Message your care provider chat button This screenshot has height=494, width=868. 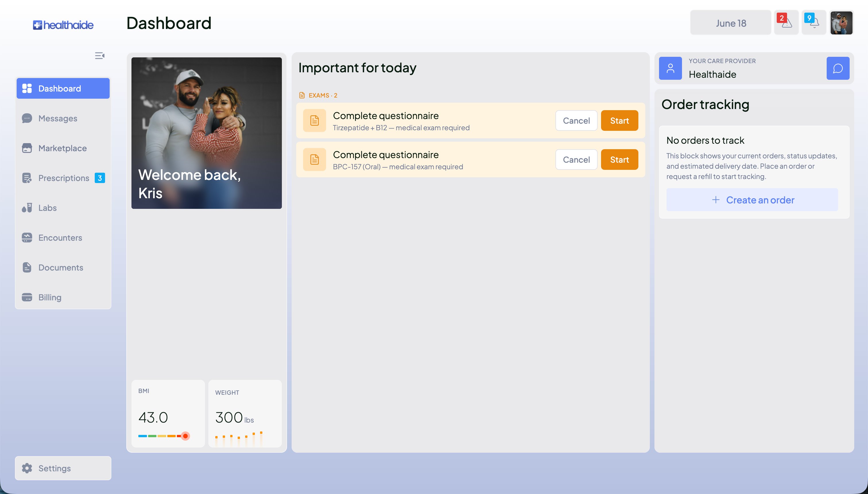click(x=838, y=68)
